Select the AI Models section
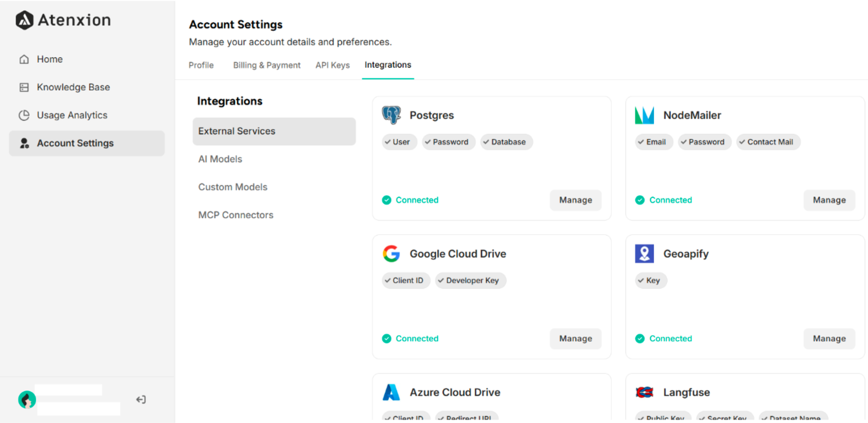 pyautogui.click(x=220, y=159)
